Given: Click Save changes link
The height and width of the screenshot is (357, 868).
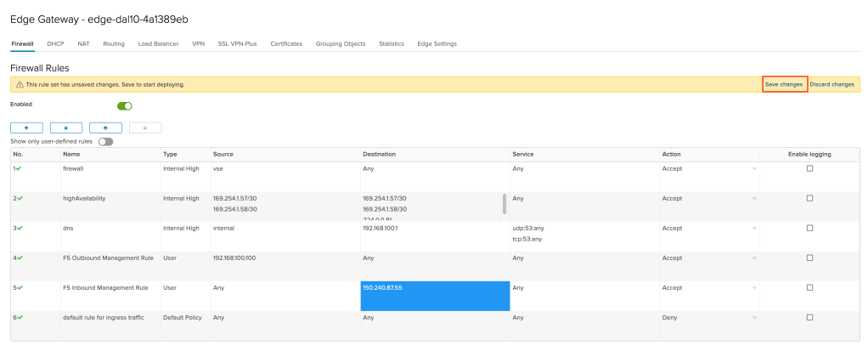Looking at the screenshot, I should (x=783, y=85).
